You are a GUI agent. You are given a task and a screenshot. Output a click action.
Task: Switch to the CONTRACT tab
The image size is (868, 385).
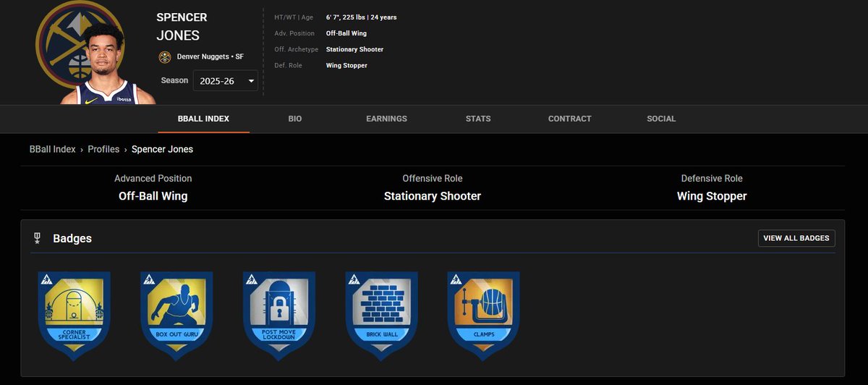[569, 119]
